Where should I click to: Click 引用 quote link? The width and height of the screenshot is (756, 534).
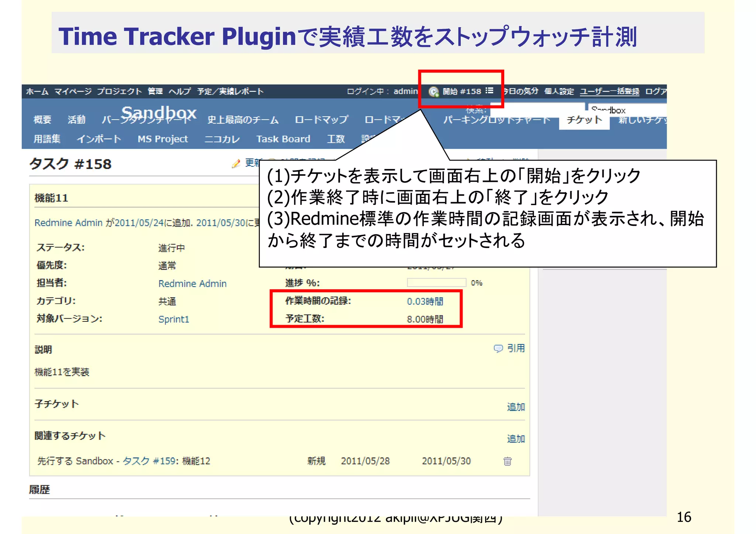click(516, 348)
